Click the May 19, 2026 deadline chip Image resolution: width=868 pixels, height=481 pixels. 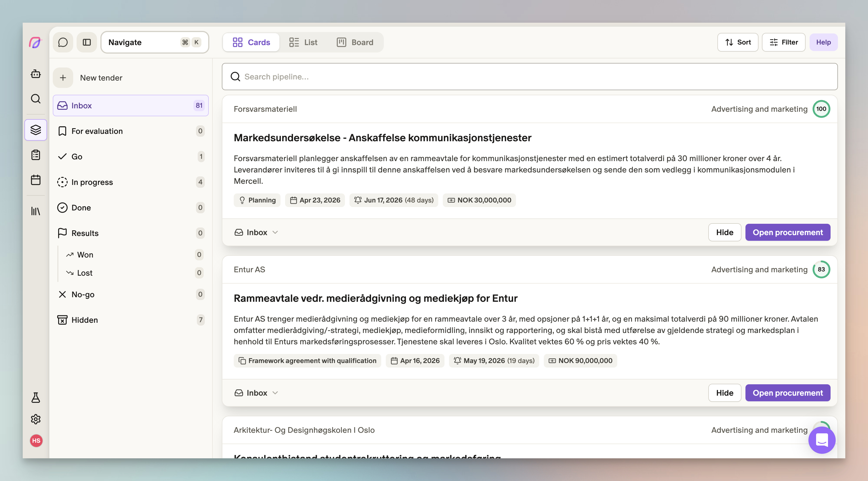pos(494,361)
